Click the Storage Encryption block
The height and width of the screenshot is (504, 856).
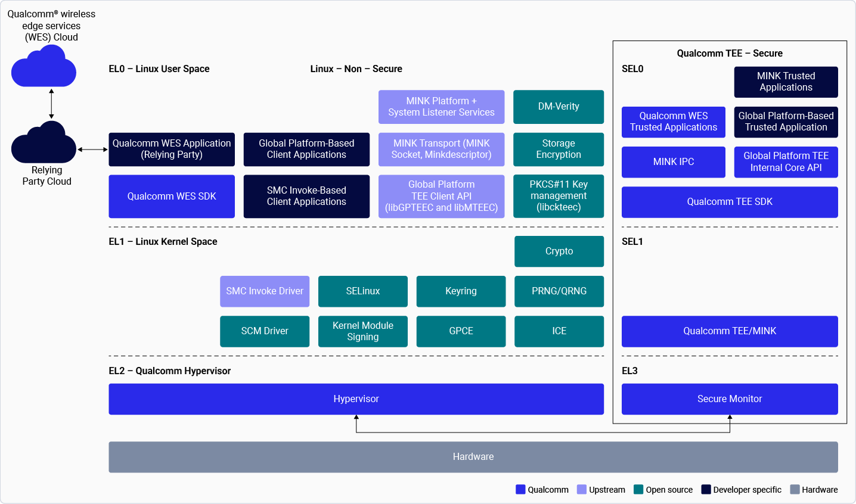[x=559, y=149]
